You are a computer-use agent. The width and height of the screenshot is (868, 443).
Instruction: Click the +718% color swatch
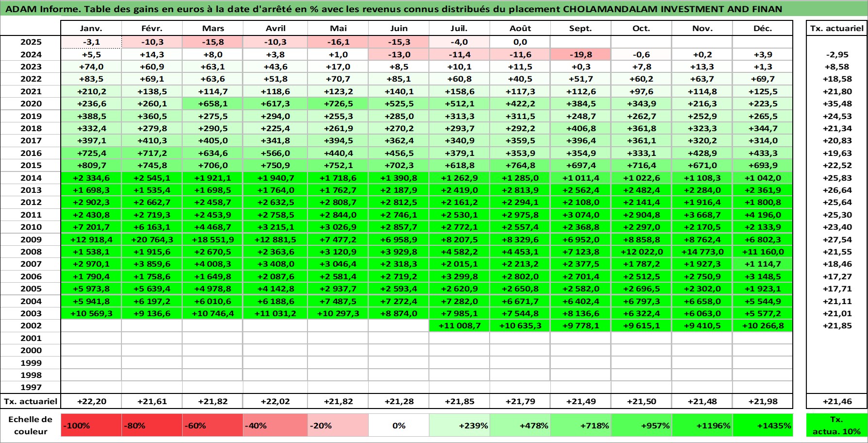point(580,425)
